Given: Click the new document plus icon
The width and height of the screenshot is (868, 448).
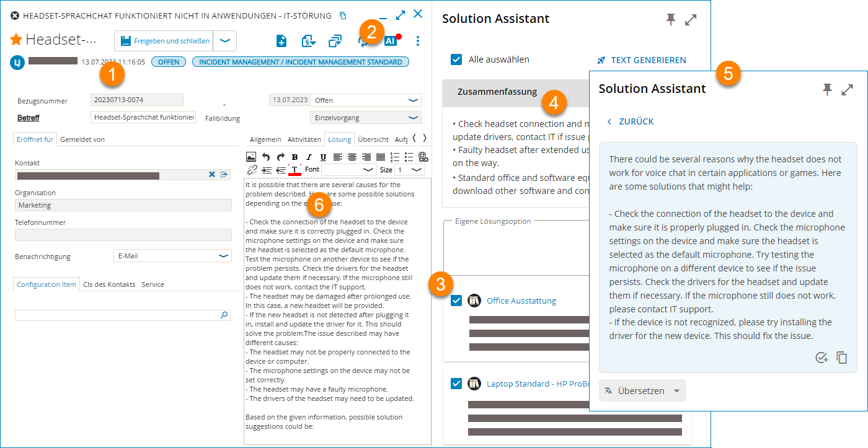Looking at the screenshot, I should click(281, 41).
